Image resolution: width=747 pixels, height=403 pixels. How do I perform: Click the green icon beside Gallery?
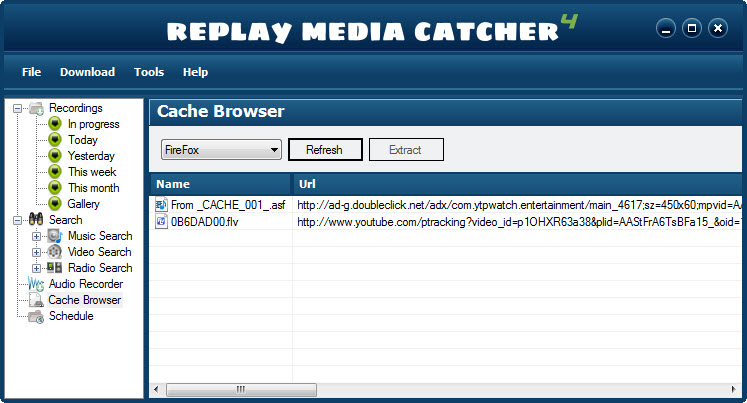pyautogui.click(x=55, y=203)
